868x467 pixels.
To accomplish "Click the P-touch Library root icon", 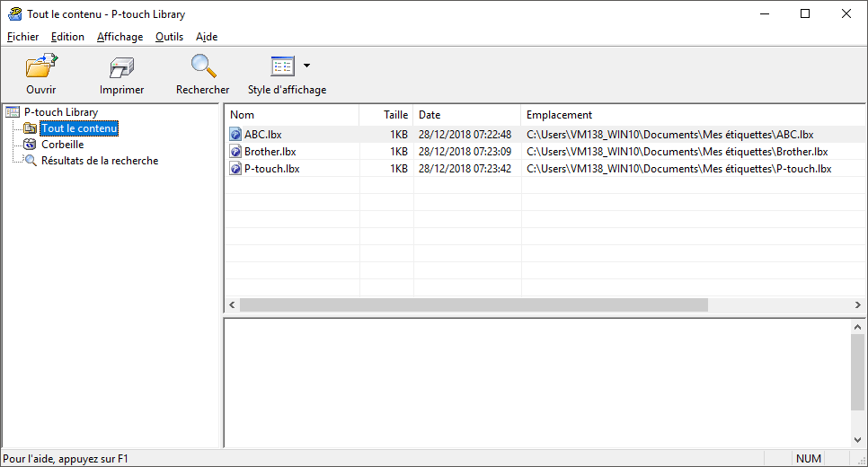I will pyautogui.click(x=13, y=112).
